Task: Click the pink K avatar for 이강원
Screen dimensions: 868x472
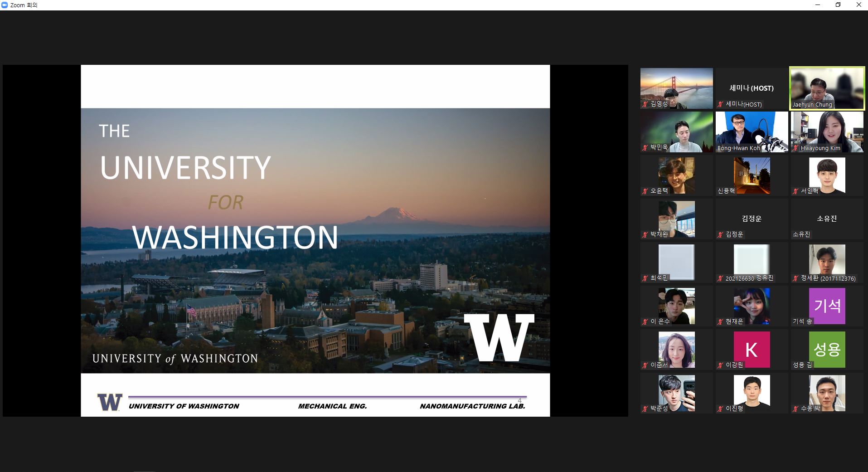Action: [752, 350]
